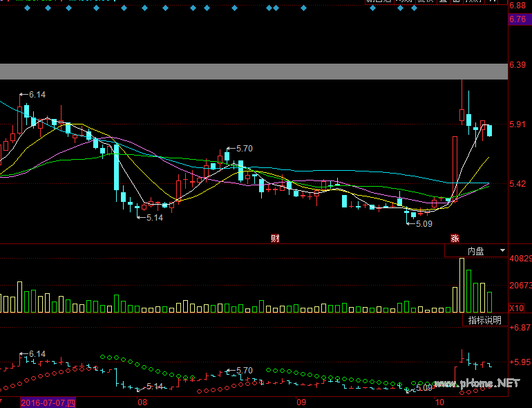Click the 5.91 price axis value
The width and height of the screenshot is (532, 408).
pos(517,124)
